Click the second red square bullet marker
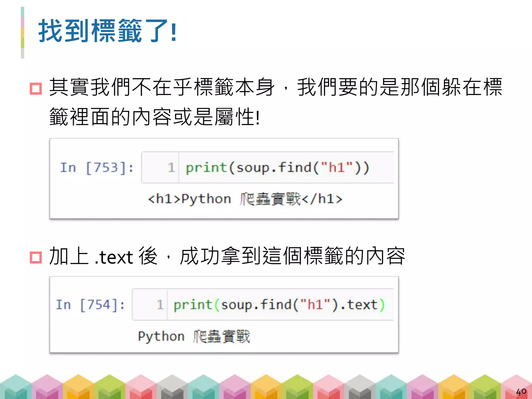 (x=36, y=257)
